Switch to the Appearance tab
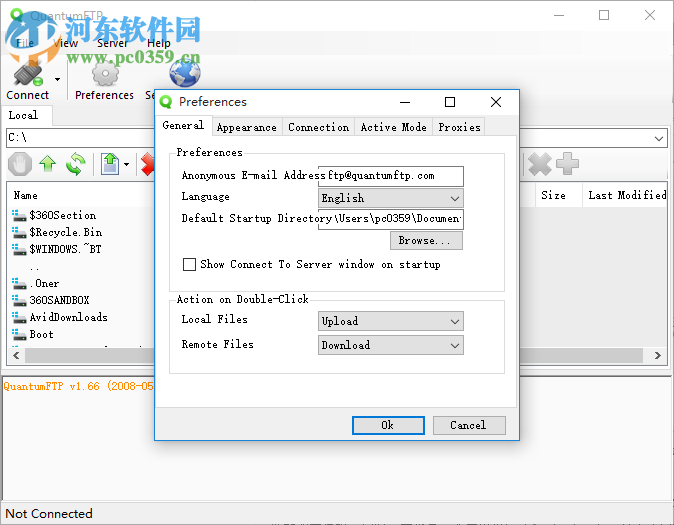The height and width of the screenshot is (525, 674). click(x=247, y=127)
